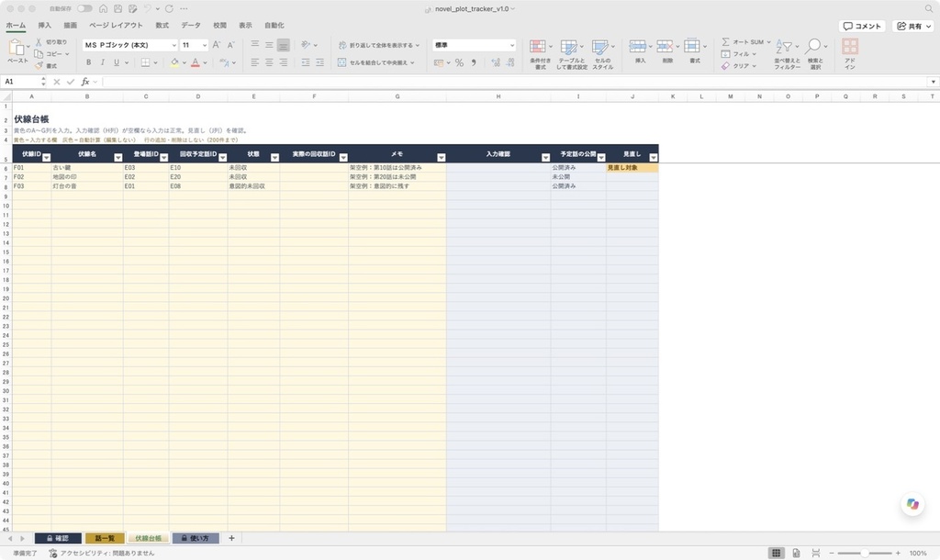Open the 自動化 ribbon tab

pyautogui.click(x=274, y=25)
